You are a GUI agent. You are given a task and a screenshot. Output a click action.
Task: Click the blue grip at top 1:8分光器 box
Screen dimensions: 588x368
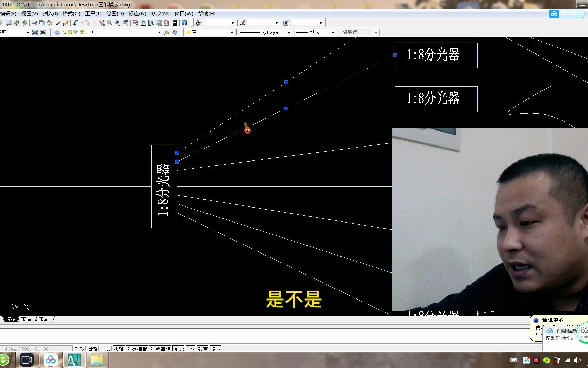click(x=395, y=55)
